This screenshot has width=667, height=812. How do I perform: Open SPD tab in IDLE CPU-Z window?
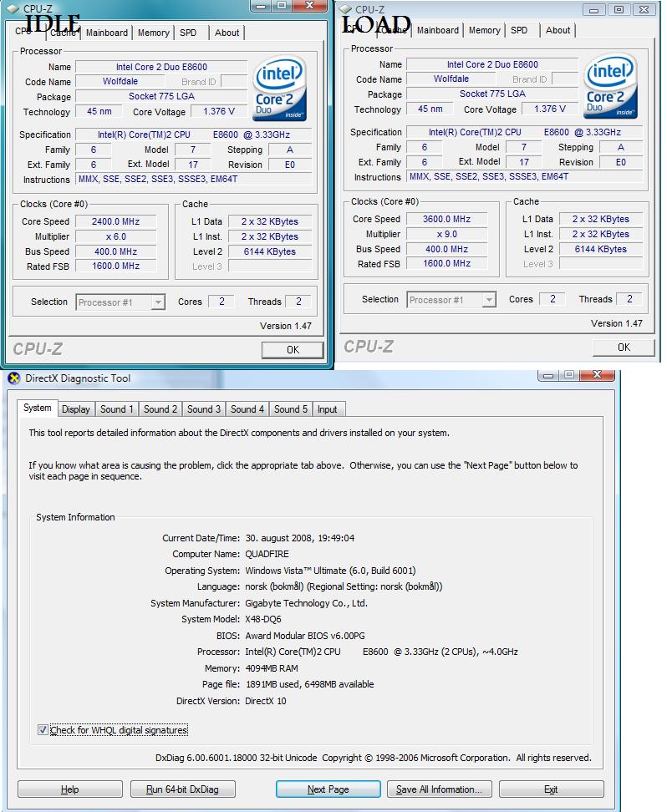[x=188, y=33]
